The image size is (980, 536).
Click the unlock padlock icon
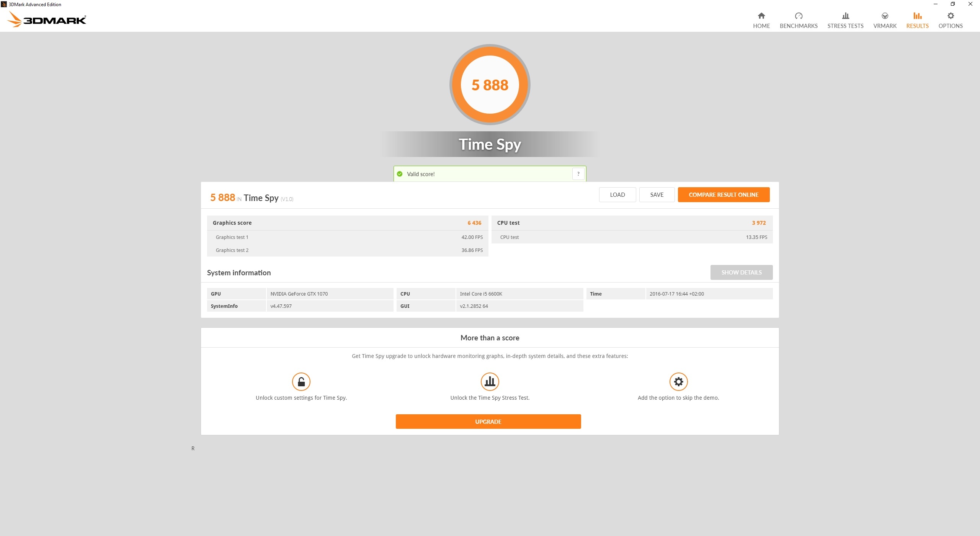(301, 382)
